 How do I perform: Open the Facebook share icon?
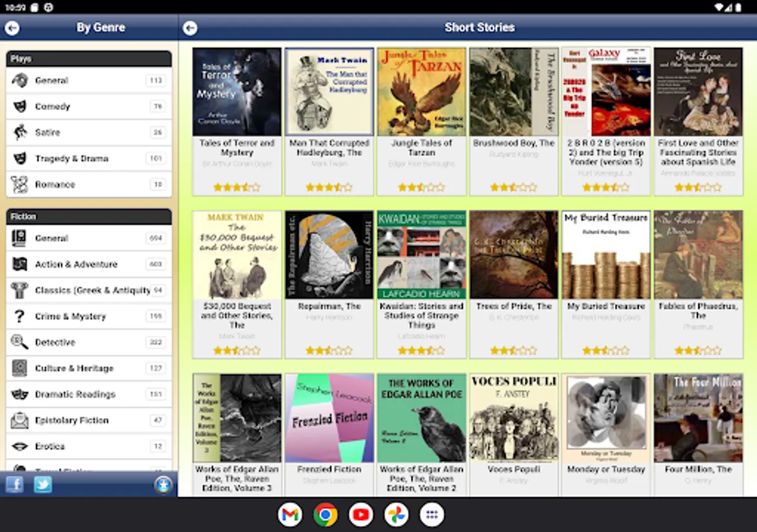pos(14,485)
